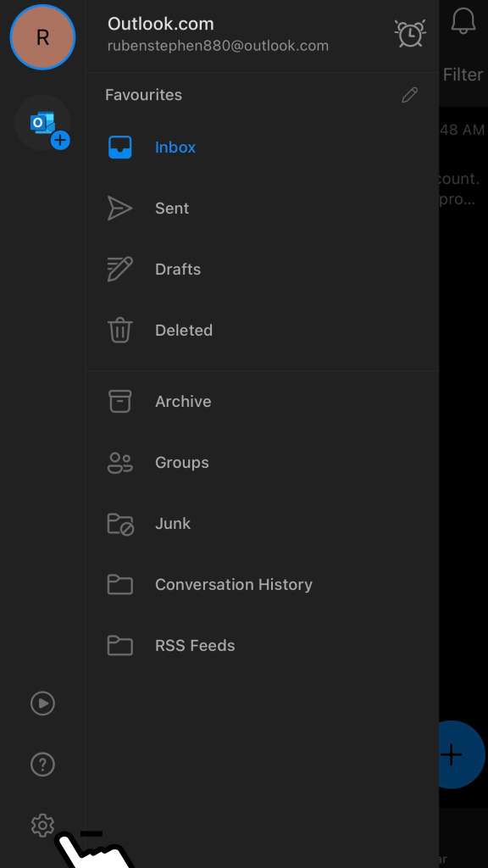Tap the Favourites section header
The width and height of the screenshot is (488, 868).
coord(144,95)
